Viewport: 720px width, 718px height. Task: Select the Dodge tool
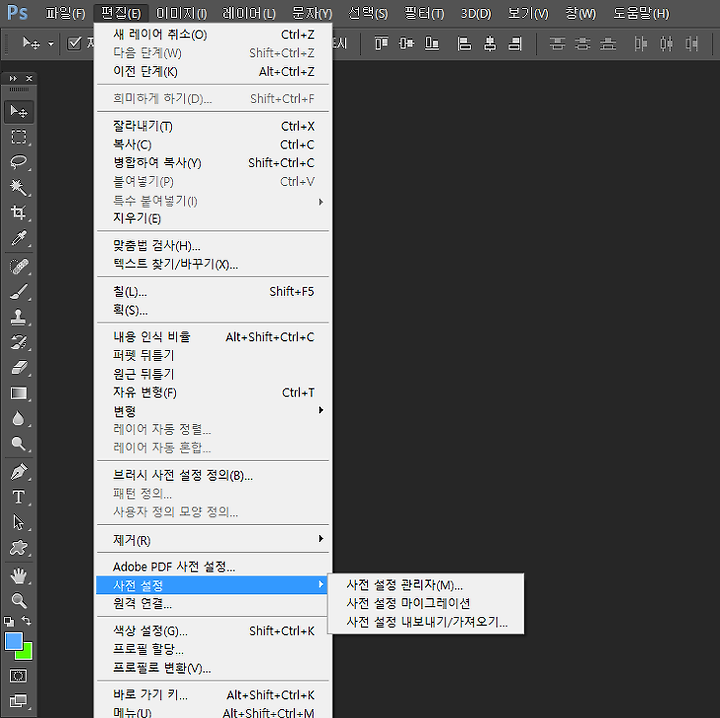[x=19, y=443]
